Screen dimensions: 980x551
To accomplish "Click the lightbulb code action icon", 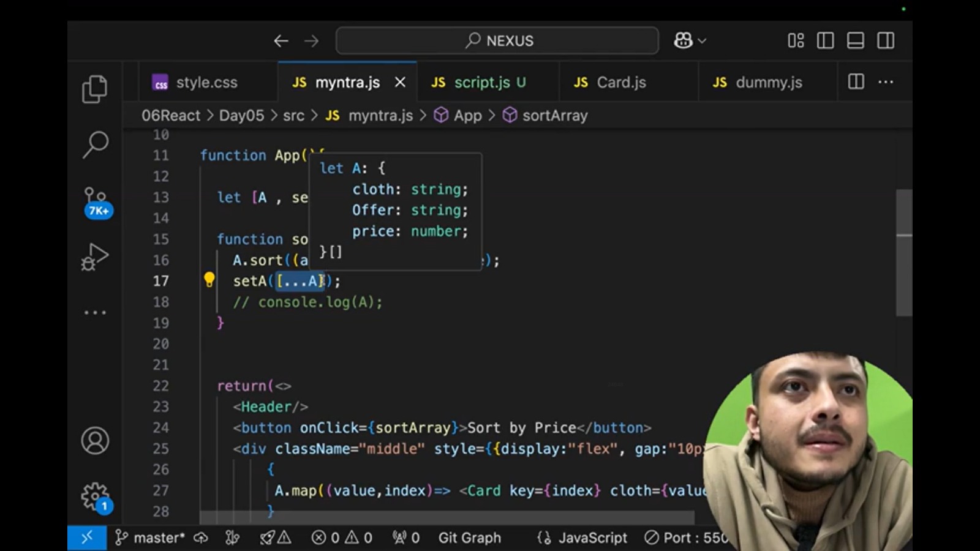I will 209,280.
